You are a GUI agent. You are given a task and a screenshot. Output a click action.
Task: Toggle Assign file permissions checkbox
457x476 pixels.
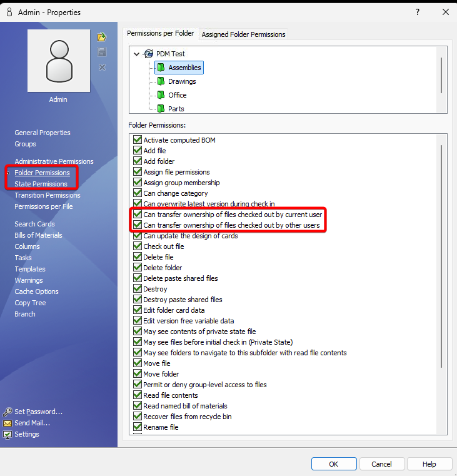pyautogui.click(x=138, y=172)
